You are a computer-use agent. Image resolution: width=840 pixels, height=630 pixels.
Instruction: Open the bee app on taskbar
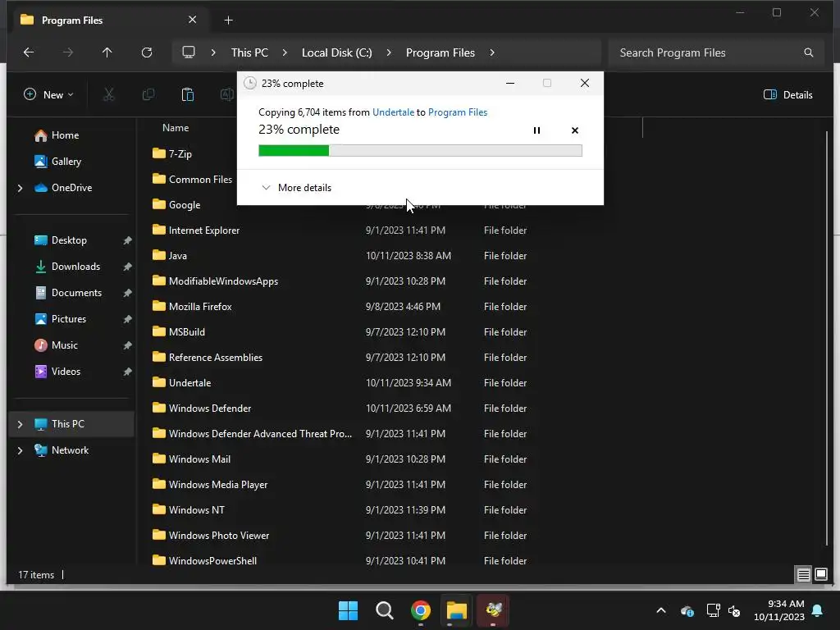click(x=493, y=610)
